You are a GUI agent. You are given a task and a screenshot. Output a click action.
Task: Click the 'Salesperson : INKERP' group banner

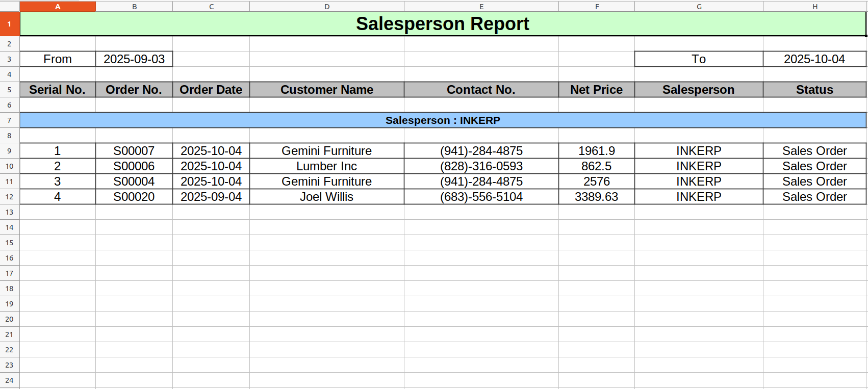pyautogui.click(x=443, y=120)
